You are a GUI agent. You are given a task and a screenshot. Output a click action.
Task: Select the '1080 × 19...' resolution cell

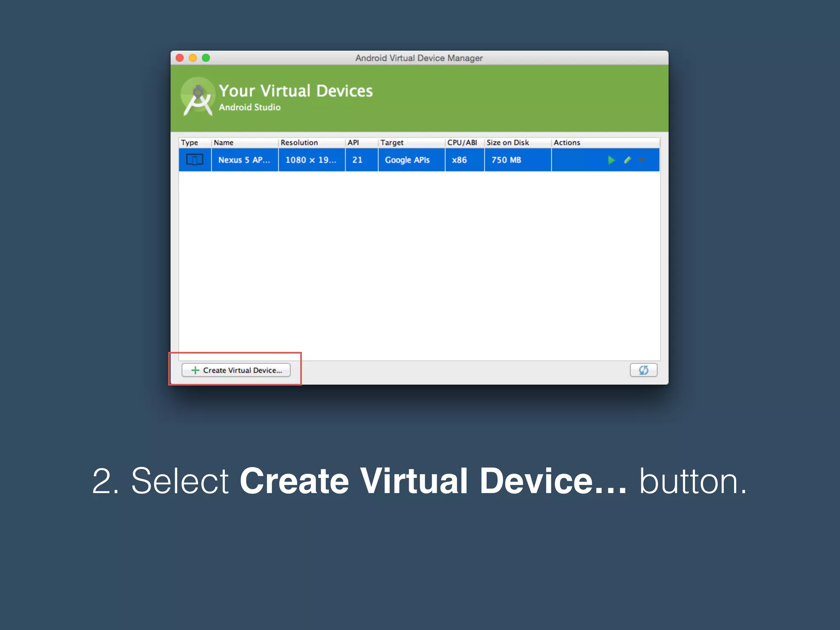312,160
